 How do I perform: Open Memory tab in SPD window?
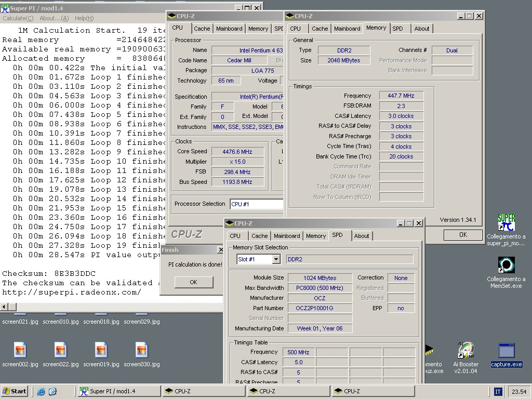(316, 236)
